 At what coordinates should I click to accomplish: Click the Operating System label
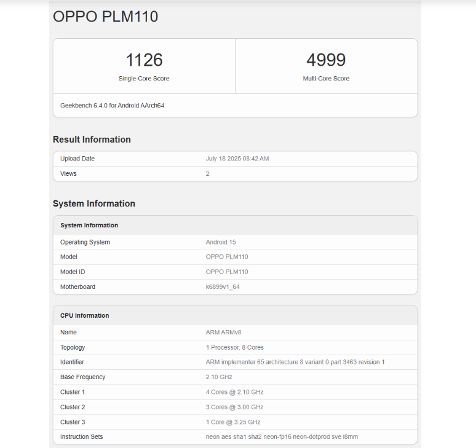[85, 242]
